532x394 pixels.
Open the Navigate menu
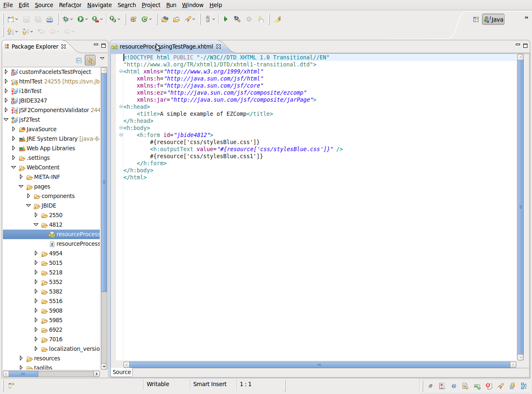pyautogui.click(x=99, y=5)
